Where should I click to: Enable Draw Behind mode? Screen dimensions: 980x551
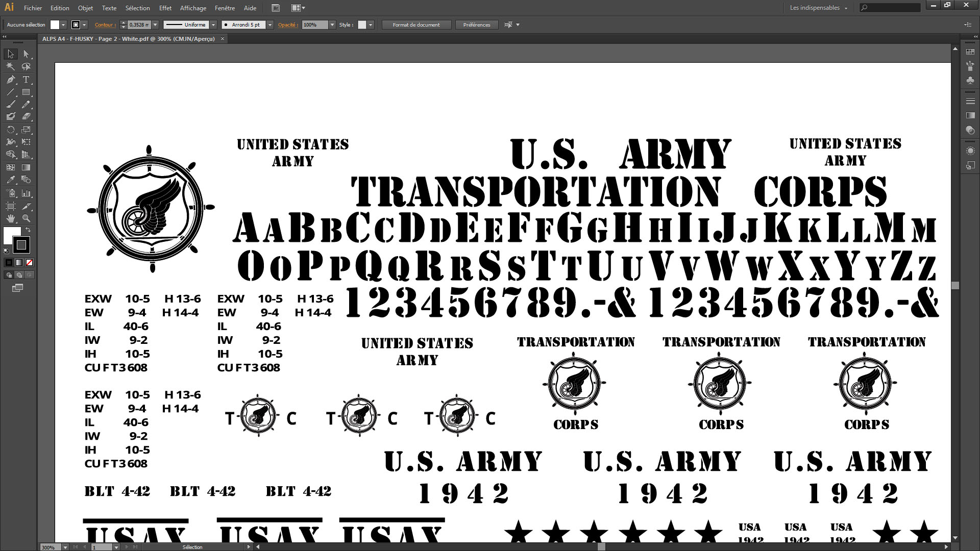[19, 275]
